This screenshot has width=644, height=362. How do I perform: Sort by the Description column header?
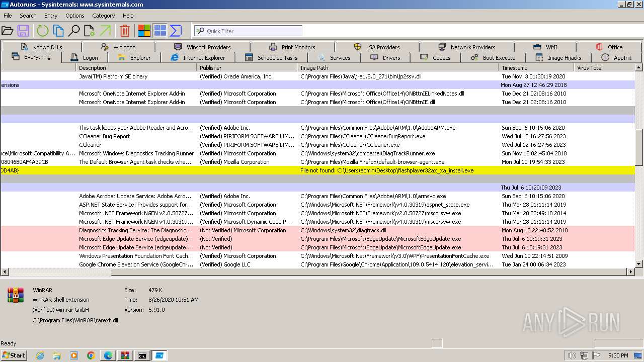(x=137, y=67)
